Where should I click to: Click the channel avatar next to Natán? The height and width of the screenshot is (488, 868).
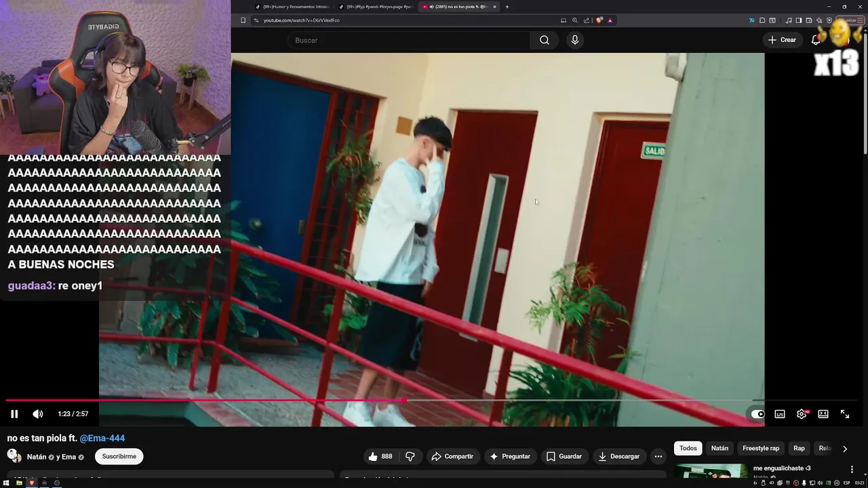click(x=14, y=456)
